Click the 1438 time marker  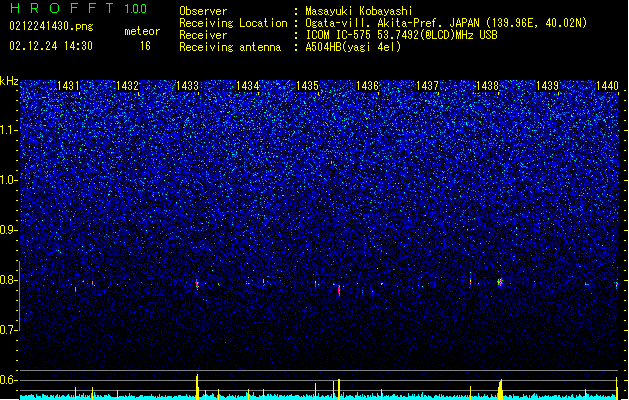point(487,86)
